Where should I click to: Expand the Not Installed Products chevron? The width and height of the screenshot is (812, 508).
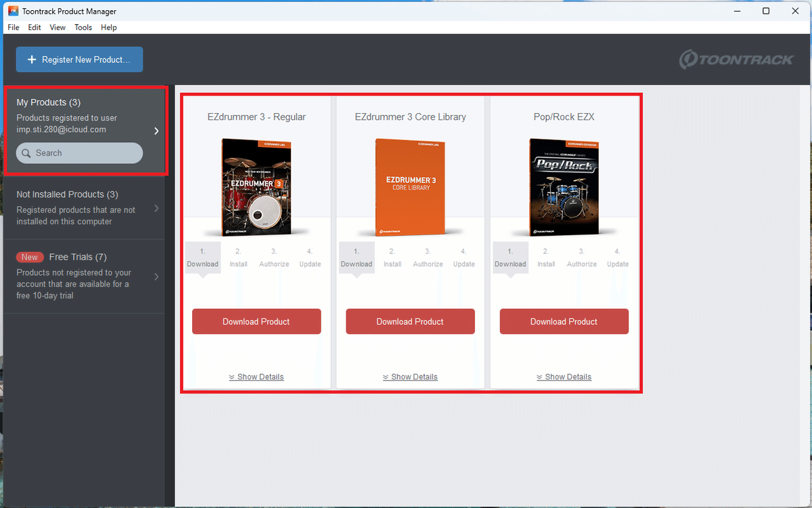click(x=156, y=208)
